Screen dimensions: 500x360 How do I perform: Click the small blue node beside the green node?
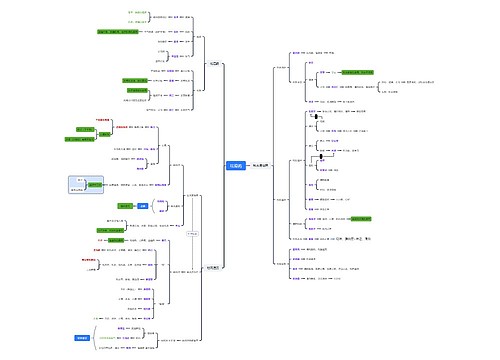tap(143, 206)
